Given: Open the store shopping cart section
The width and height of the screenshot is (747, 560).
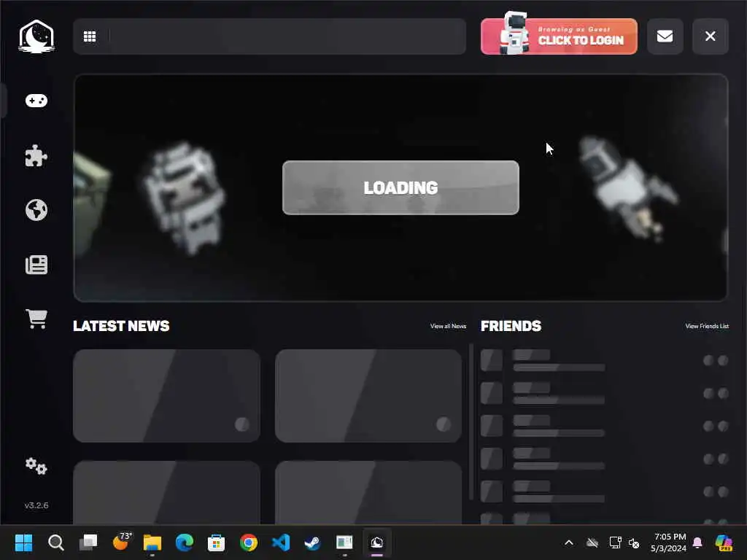Looking at the screenshot, I should click(36, 319).
